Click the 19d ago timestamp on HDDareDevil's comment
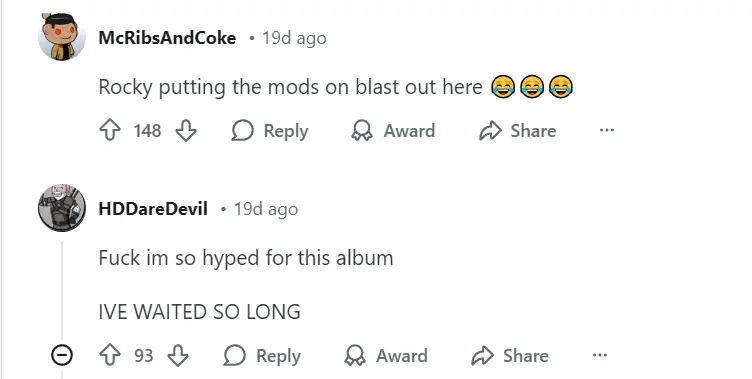The width and height of the screenshot is (752, 379). tap(266, 209)
